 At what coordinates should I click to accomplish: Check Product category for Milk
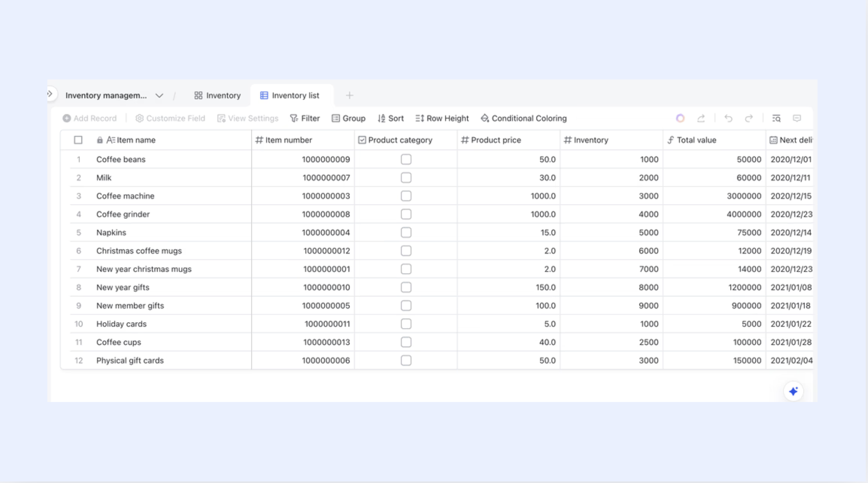[x=406, y=178]
